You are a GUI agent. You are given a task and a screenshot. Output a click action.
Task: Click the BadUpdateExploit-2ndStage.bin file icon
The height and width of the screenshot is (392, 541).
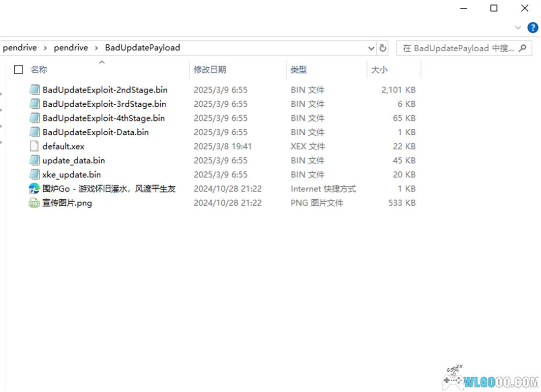(34, 90)
